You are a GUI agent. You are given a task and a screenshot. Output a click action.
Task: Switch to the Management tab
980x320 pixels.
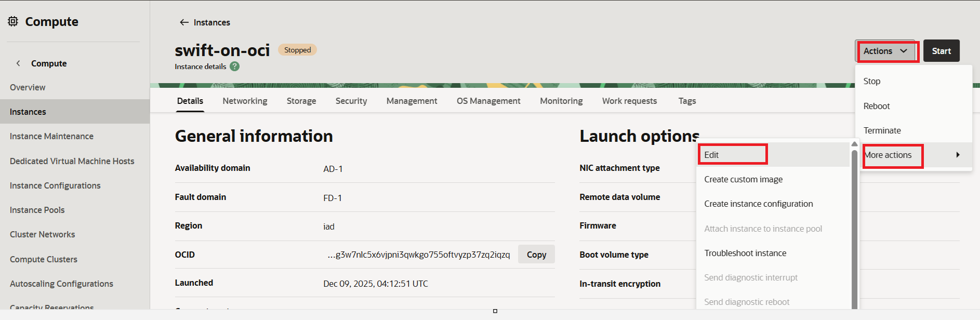tap(412, 101)
